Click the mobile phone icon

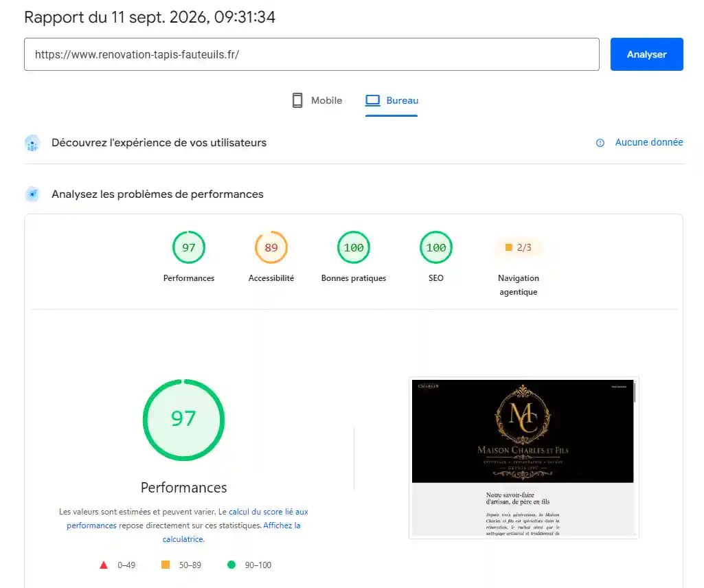point(297,100)
